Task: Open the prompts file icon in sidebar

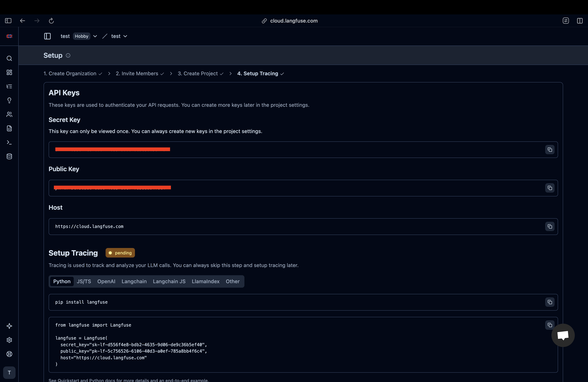Action: (x=9, y=128)
